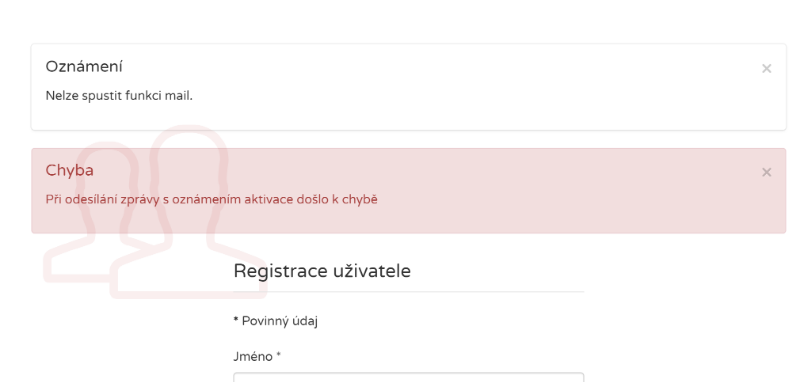Close the red Chyba alert
Image resolution: width=800 pixels, height=382 pixels.
pyautogui.click(x=766, y=172)
